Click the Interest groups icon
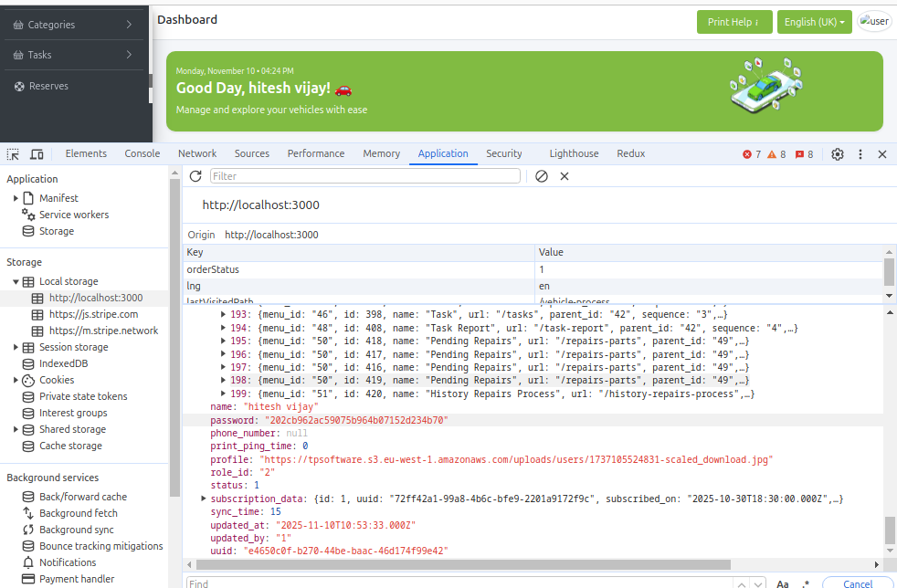The height and width of the screenshot is (588, 897). [x=28, y=414]
